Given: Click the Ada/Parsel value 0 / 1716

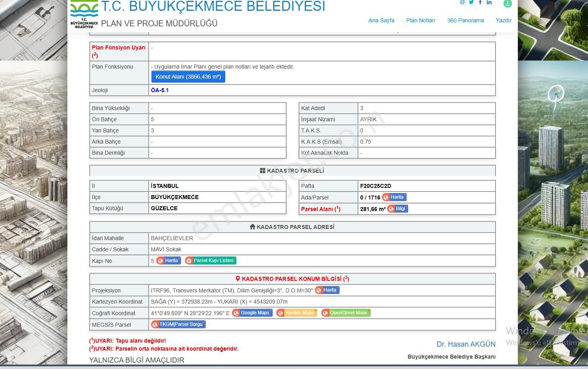Looking at the screenshot, I should 370,197.
